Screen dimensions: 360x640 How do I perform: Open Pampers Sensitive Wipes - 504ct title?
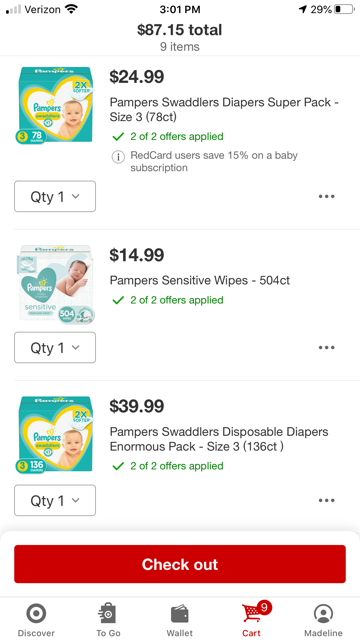(200, 280)
